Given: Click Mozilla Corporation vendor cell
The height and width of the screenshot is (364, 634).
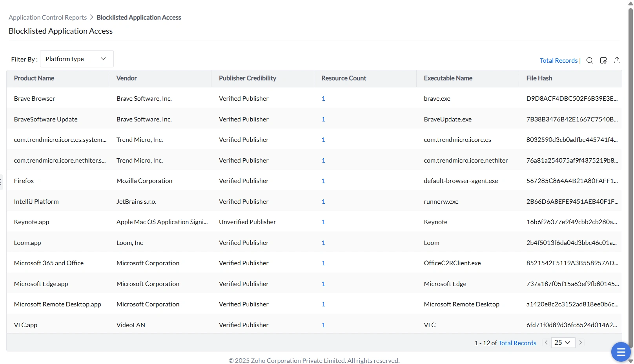Looking at the screenshot, I should (x=144, y=181).
